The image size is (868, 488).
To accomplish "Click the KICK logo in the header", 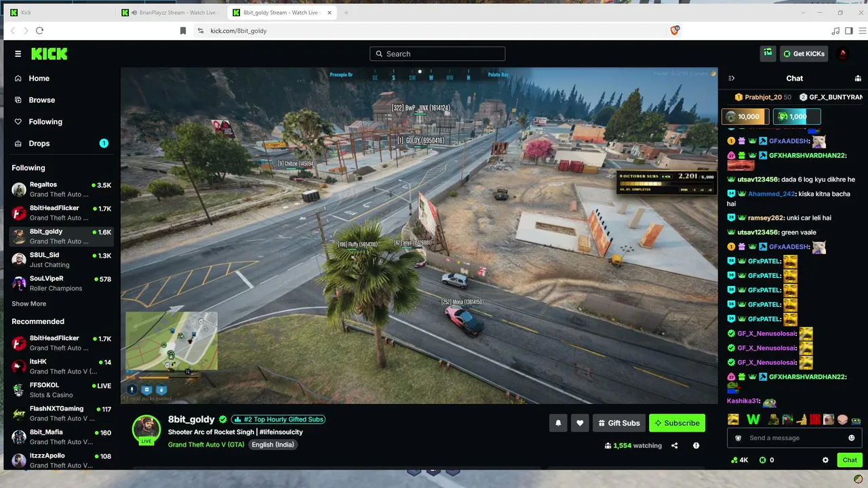I will [49, 54].
